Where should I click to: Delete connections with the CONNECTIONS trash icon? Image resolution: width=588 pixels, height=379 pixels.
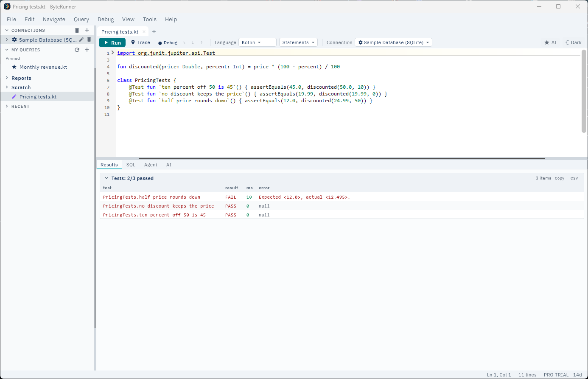coord(77,30)
